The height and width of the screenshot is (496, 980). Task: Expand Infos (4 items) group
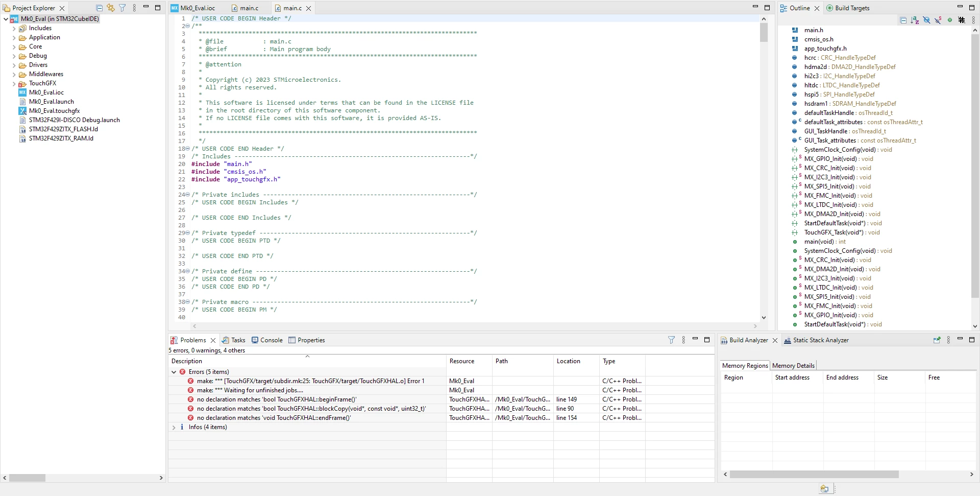[x=174, y=428]
